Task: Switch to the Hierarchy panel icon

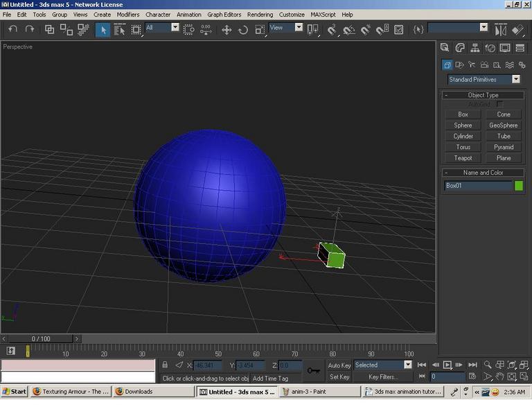Action: (x=475, y=48)
